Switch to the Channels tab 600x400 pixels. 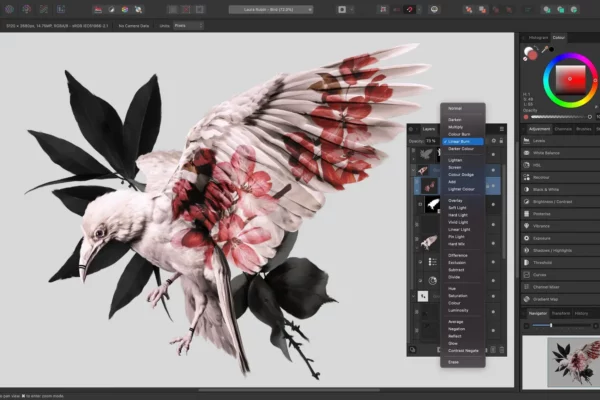pos(563,129)
